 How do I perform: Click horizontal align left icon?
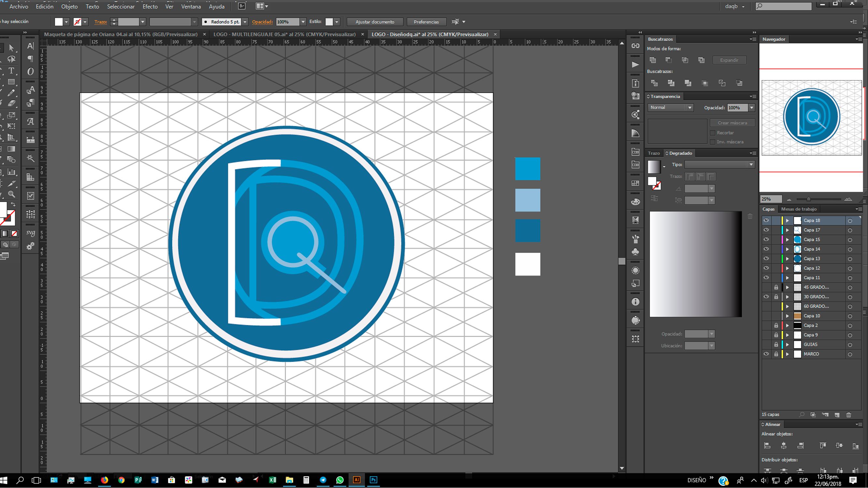767,446
